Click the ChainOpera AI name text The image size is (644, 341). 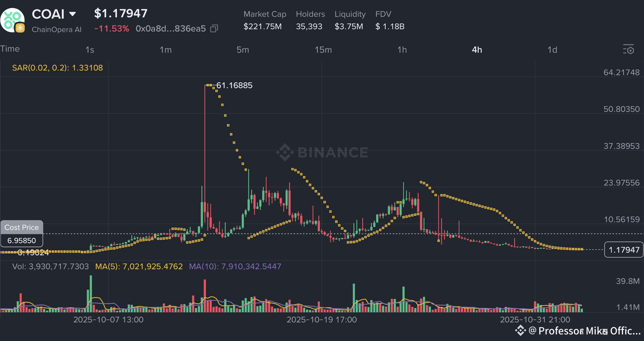pyautogui.click(x=57, y=30)
